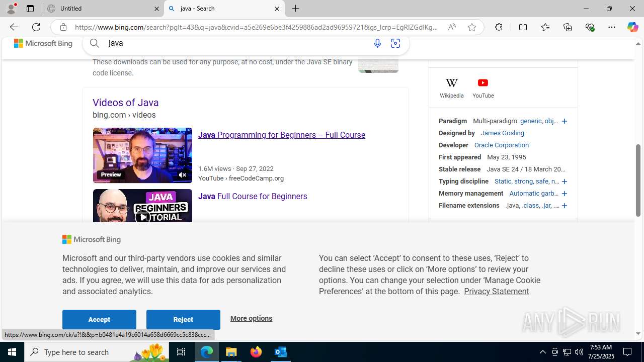This screenshot has width=644, height=362.
Task: Click the Automatic garb… memory management link
Action: pyautogui.click(x=534, y=194)
